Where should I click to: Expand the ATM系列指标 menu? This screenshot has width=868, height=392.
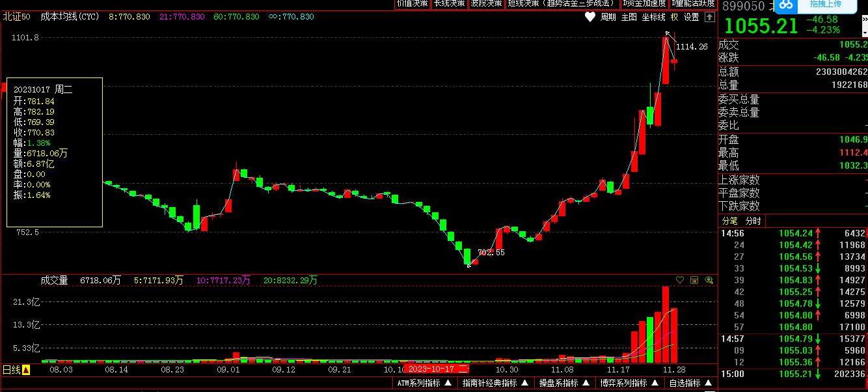pyautogui.click(x=425, y=384)
